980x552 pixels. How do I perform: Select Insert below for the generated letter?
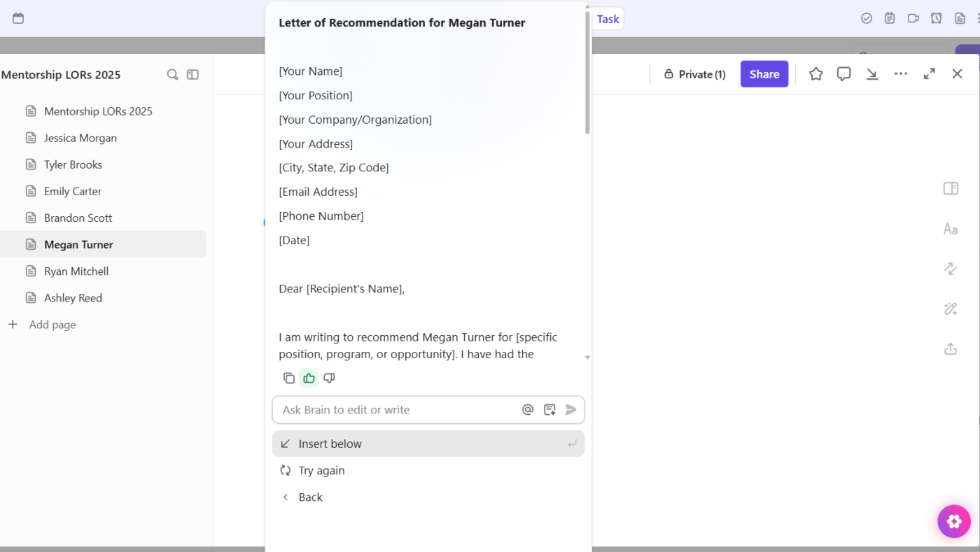click(x=330, y=444)
